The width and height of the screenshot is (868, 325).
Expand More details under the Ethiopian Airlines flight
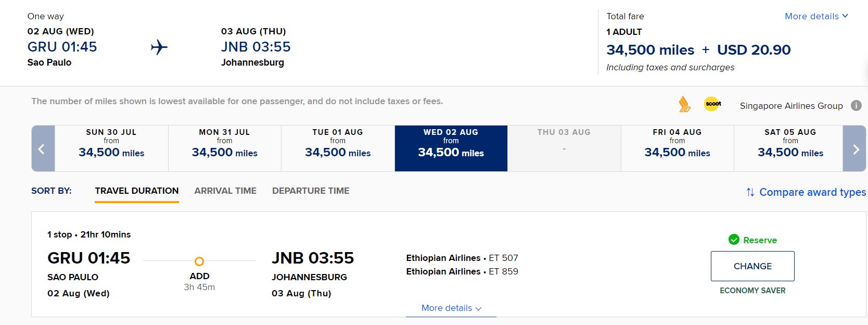tap(451, 308)
